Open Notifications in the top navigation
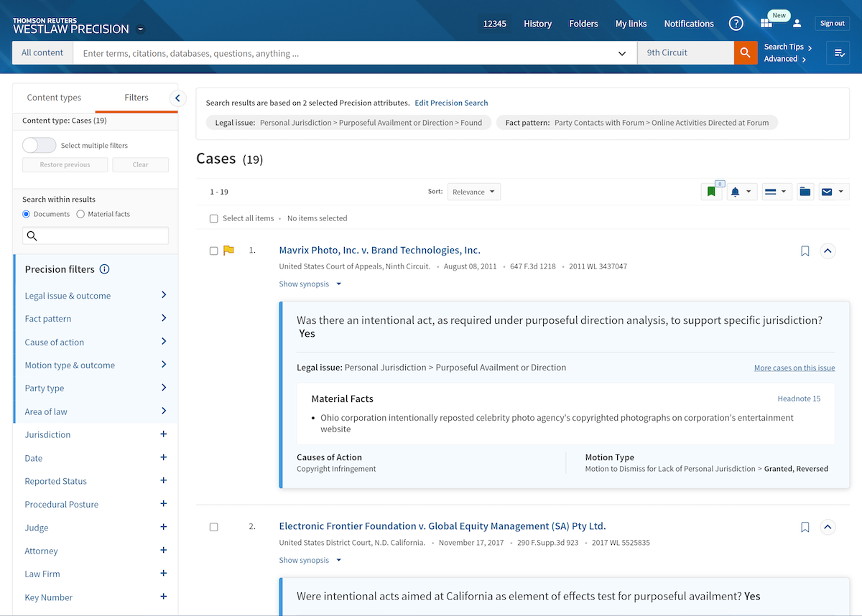 tap(689, 24)
